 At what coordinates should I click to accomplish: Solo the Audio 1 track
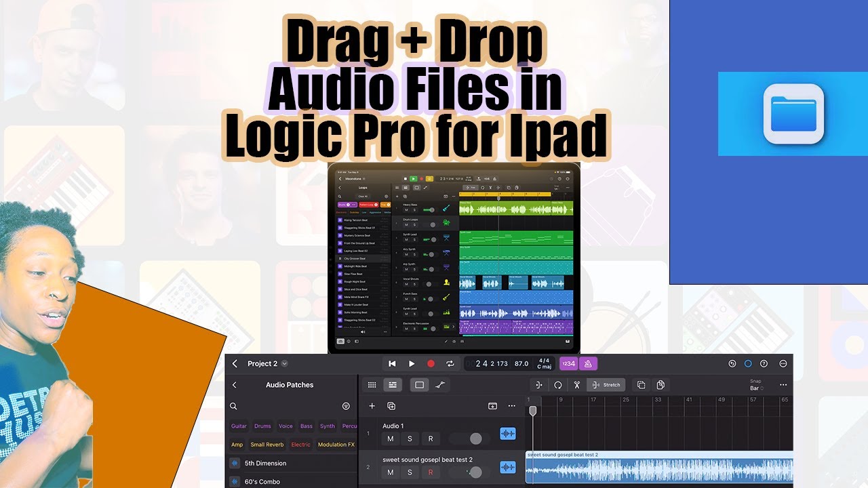tap(410, 439)
